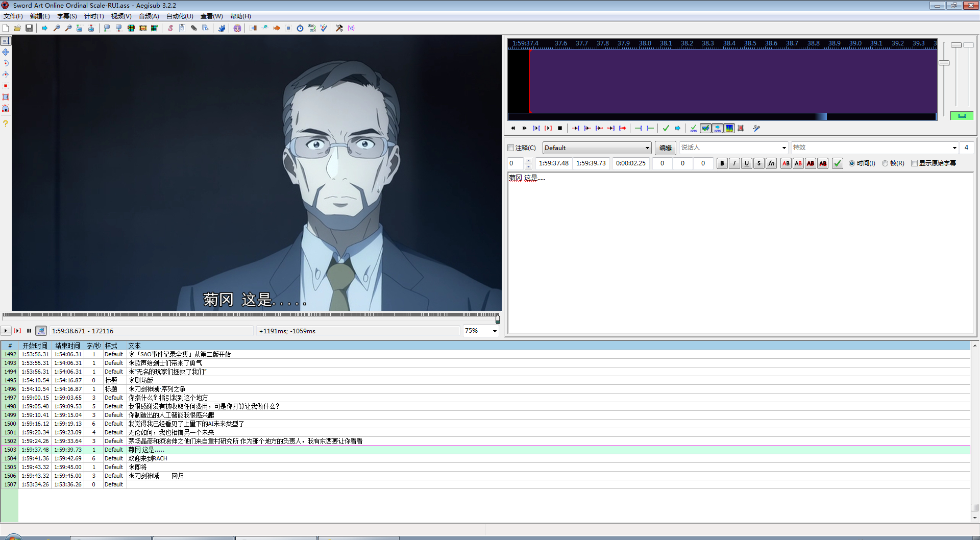Play the current audio selection (red brackets)
This screenshot has height=540, width=980.
(548, 128)
